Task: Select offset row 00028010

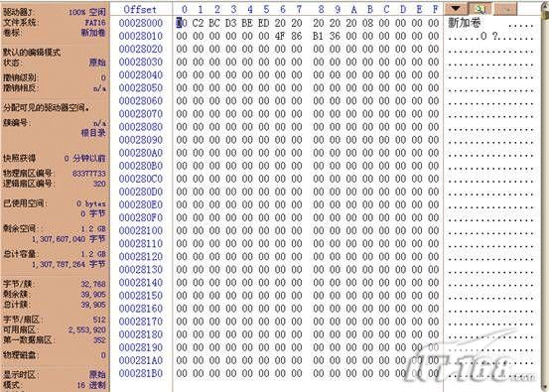Action: point(141,36)
